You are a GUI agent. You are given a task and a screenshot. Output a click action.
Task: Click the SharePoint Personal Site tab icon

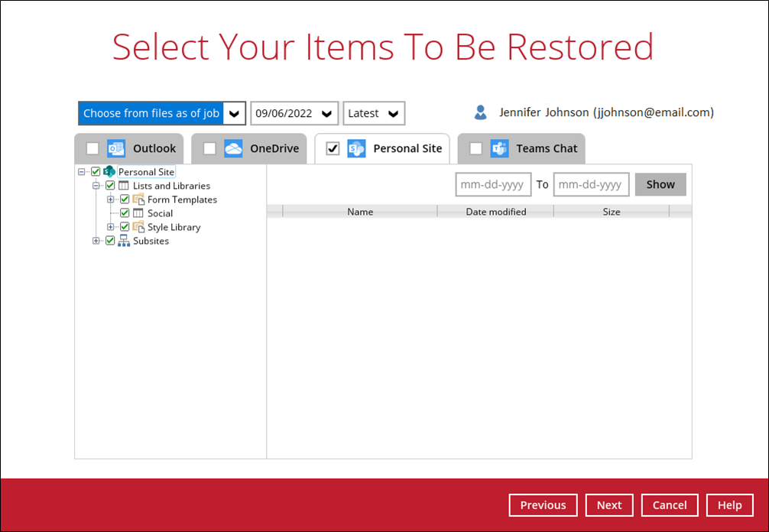(356, 148)
